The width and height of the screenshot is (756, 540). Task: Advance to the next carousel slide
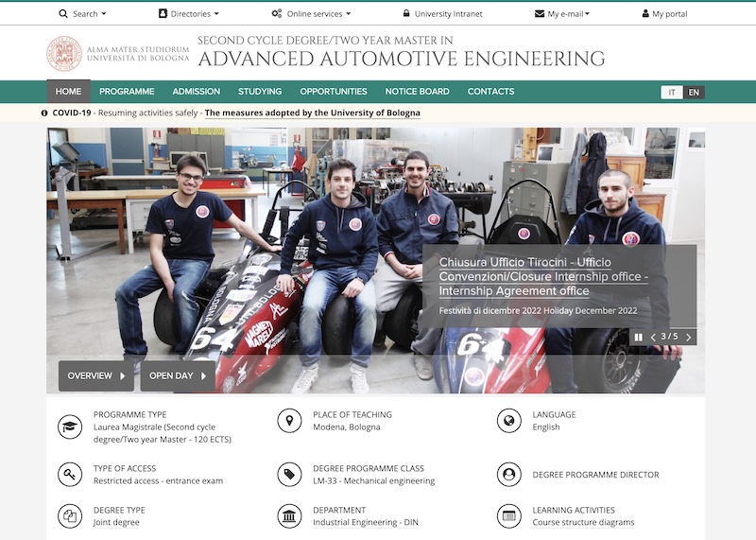(x=688, y=337)
